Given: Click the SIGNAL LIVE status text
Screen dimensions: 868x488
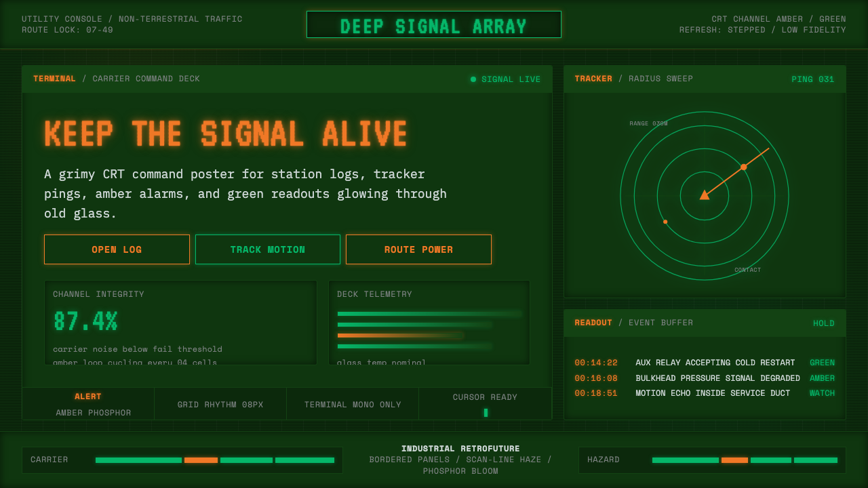Looking at the screenshot, I should 511,79.
